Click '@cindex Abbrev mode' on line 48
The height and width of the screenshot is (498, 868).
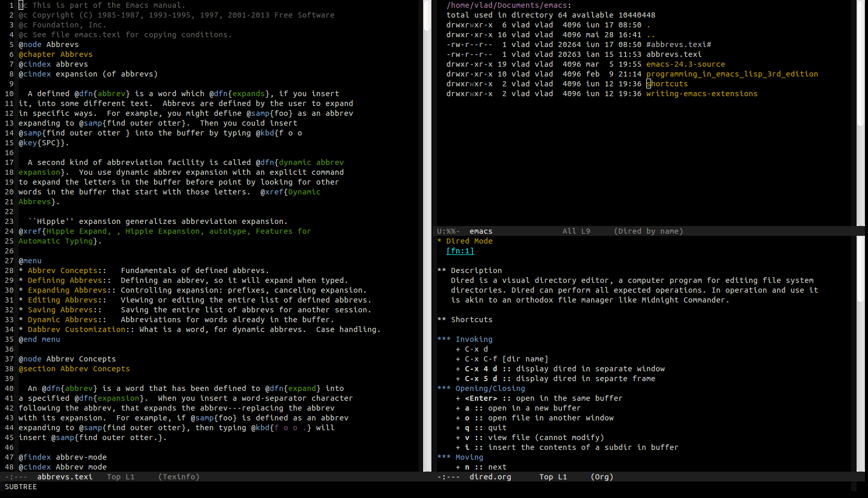[x=63, y=467]
